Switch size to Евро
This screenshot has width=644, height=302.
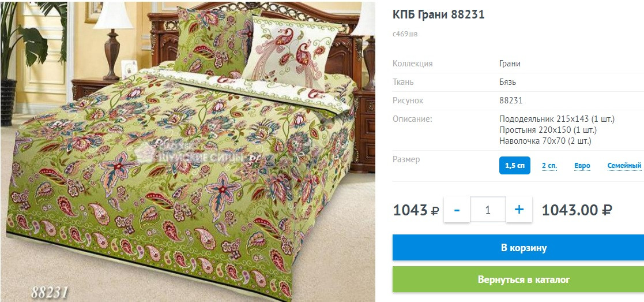(582, 166)
